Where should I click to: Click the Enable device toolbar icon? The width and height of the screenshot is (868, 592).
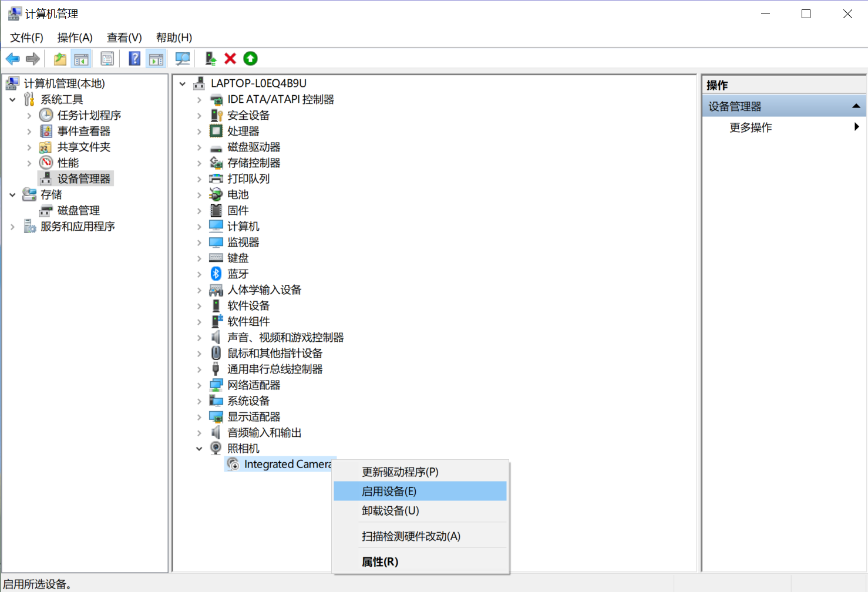tap(250, 58)
